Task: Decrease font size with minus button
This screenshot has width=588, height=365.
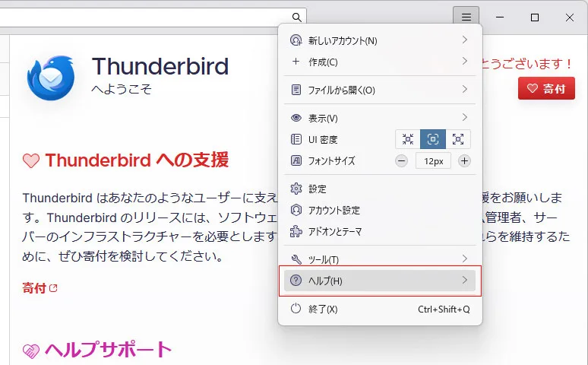Action: pos(401,161)
